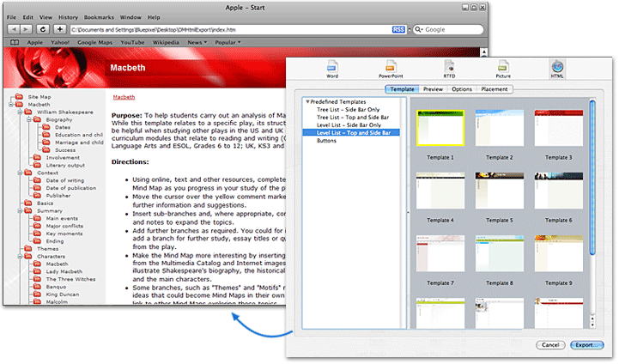Add bookmark with the plus icon
Image resolution: width=619 pixels, height=364 pixels.
(59, 29)
